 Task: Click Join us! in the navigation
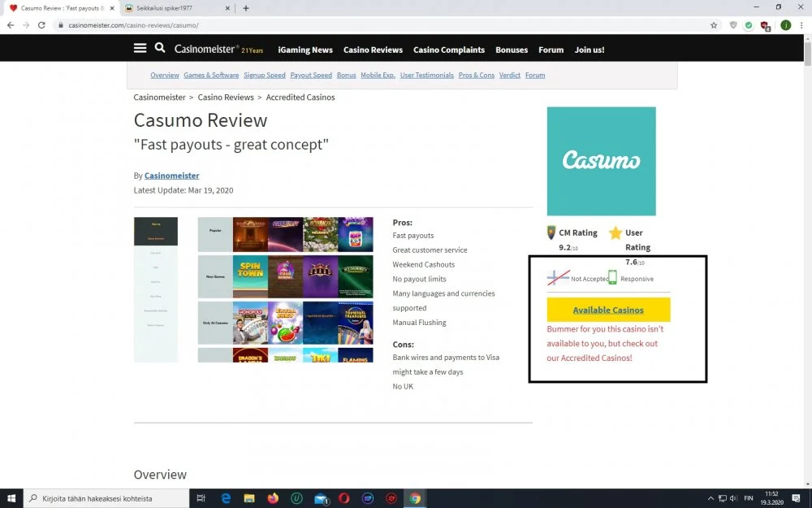(x=590, y=50)
